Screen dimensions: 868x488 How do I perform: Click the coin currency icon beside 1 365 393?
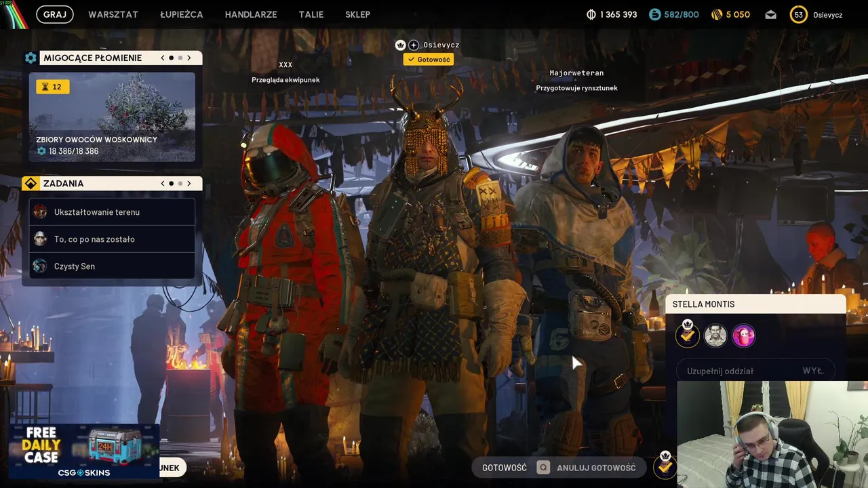pos(591,14)
